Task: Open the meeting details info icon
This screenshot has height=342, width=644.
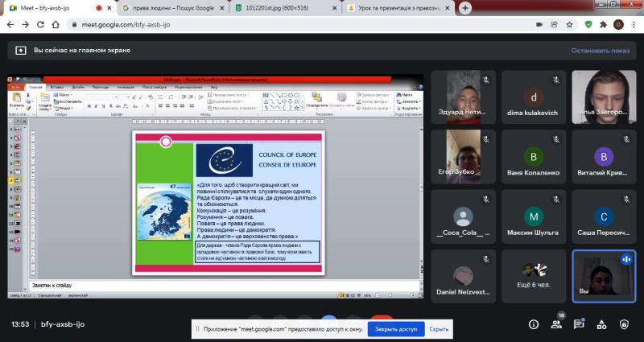Action: pos(534,324)
